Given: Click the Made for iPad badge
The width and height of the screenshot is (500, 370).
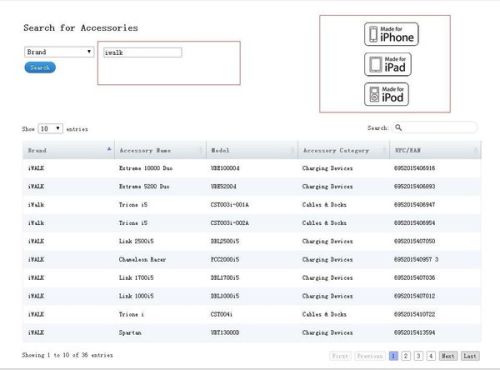Looking at the screenshot, I should coord(388,64).
